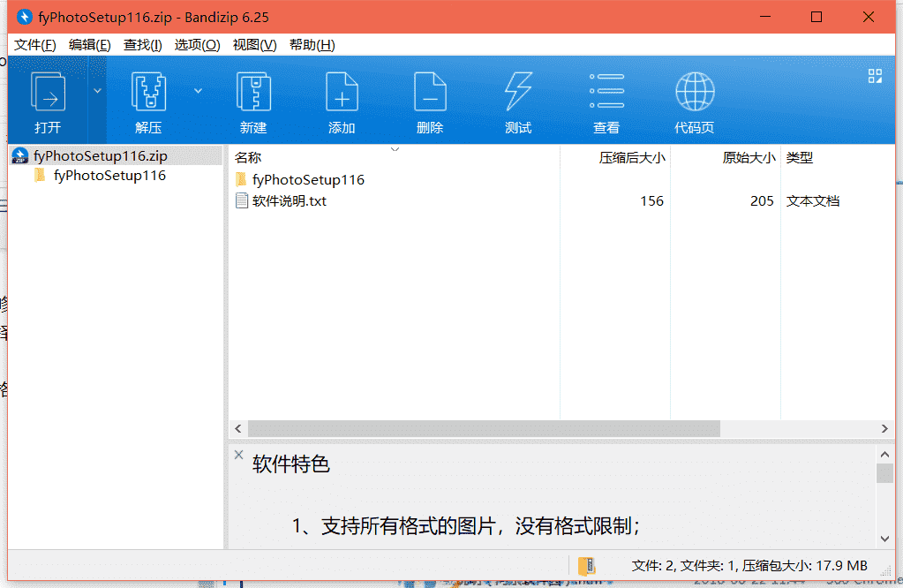Click the folder icon beside fyPhotoSetup116 in the tree
The width and height of the screenshot is (903, 588).
coord(40,175)
